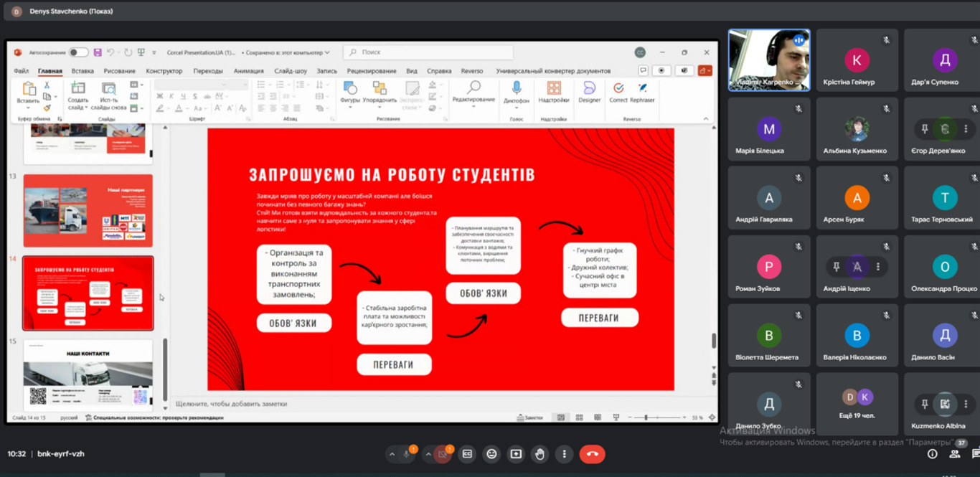The height and width of the screenshot is (477, 980).
Task: Cut selection with the scissors icon
Action: 47,85
